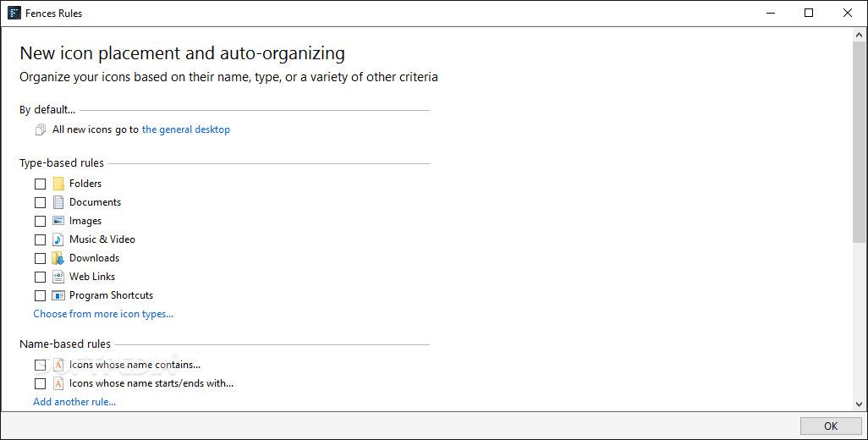Enable the Web Links checkbox

(40, 277)
